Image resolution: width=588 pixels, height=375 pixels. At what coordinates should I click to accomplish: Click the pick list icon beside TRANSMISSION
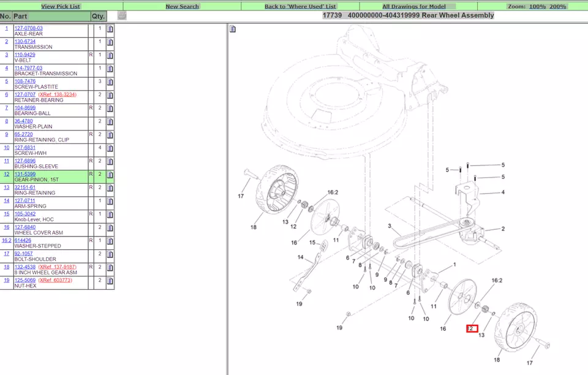click(110, 41)
